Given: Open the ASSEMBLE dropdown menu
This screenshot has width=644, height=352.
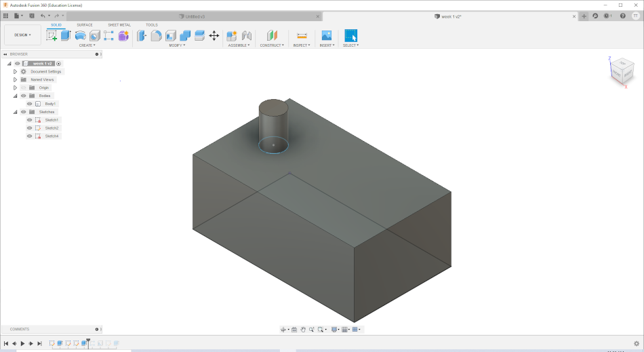Looking at the screenshot, I should pos(239,45).
